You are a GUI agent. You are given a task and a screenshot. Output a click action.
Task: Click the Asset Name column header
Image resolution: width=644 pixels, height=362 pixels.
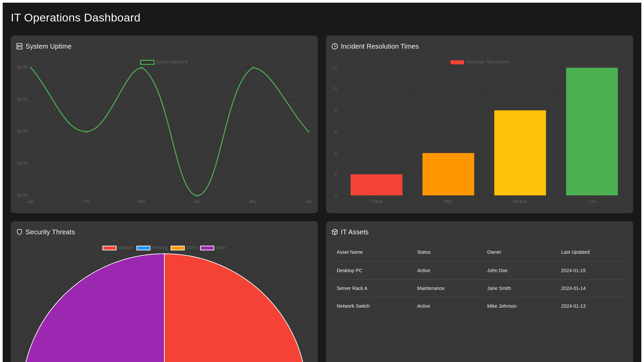pos(350,252)
